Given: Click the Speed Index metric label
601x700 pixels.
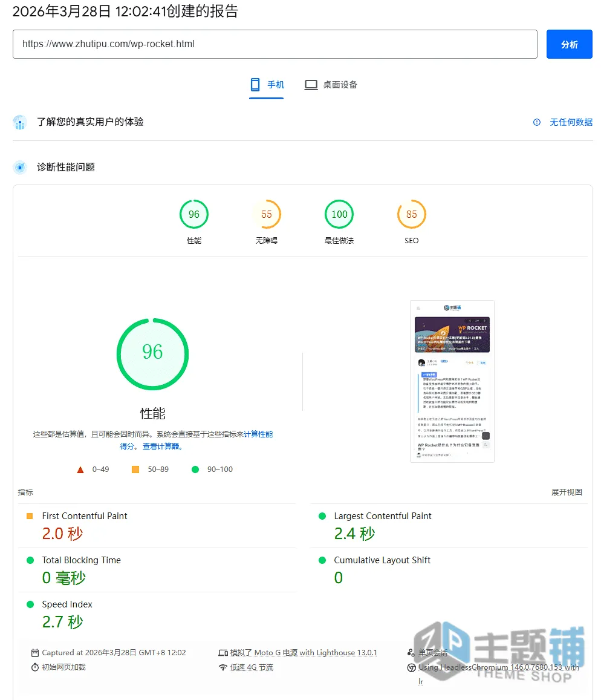Looking at the screenshot, I should pos(67,604).
